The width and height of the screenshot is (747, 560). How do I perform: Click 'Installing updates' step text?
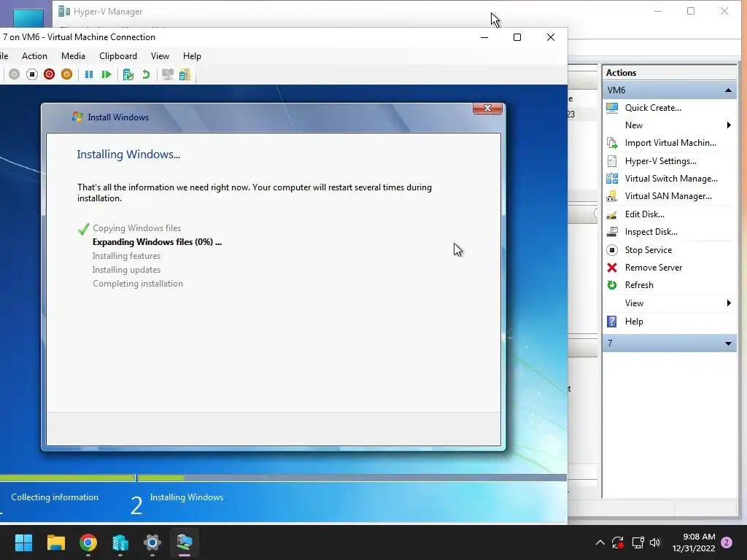pos(126,270)
